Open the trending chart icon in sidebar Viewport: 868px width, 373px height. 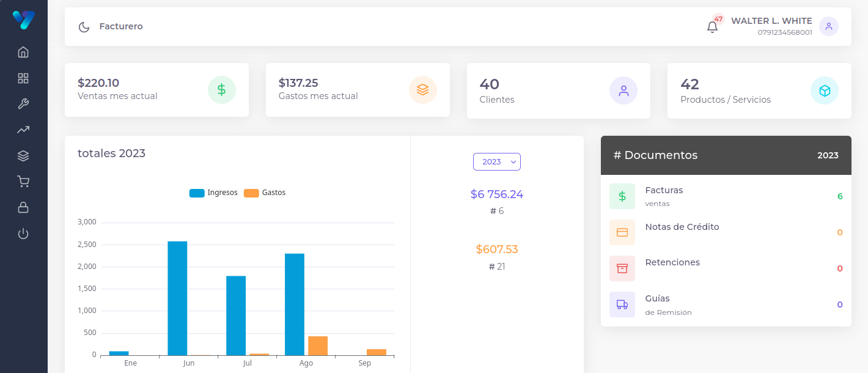(23, 130)
